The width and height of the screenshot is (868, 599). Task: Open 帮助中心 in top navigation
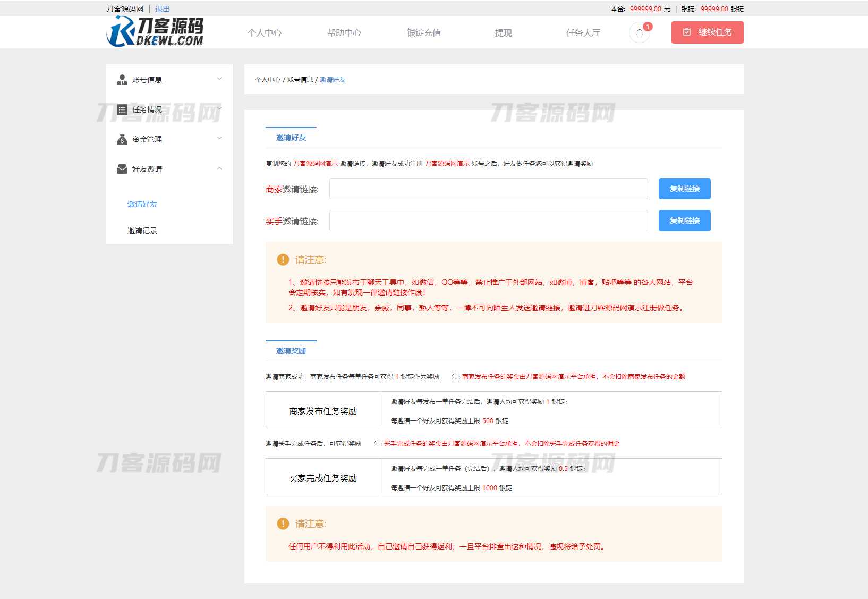pyautogui.click(x=344, y=33)
